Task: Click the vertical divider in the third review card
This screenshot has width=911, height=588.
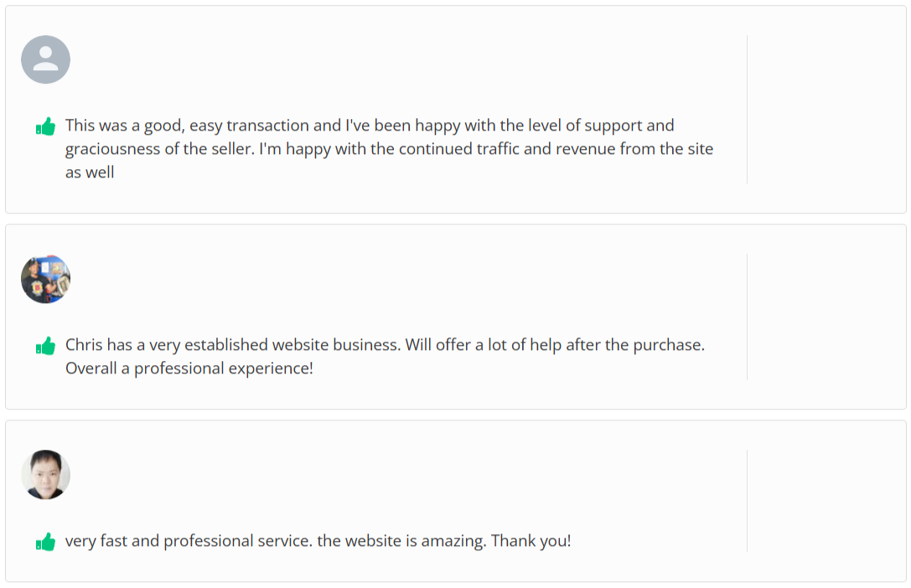Action: click(747, 501)
